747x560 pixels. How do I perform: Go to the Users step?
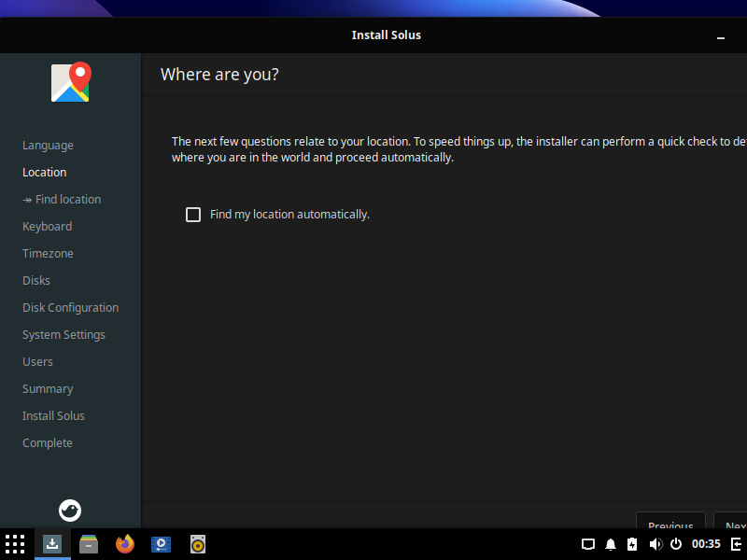click(x=37, y=362)
